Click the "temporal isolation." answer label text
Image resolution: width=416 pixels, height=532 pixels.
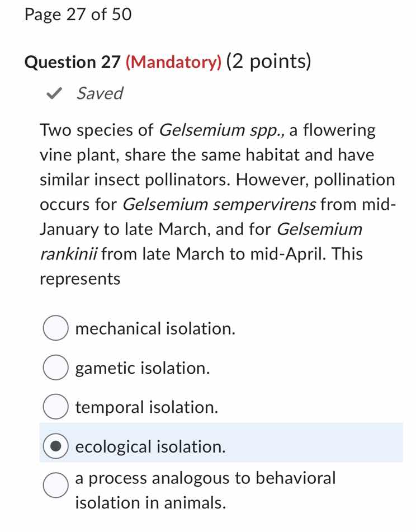coord(147,407)
